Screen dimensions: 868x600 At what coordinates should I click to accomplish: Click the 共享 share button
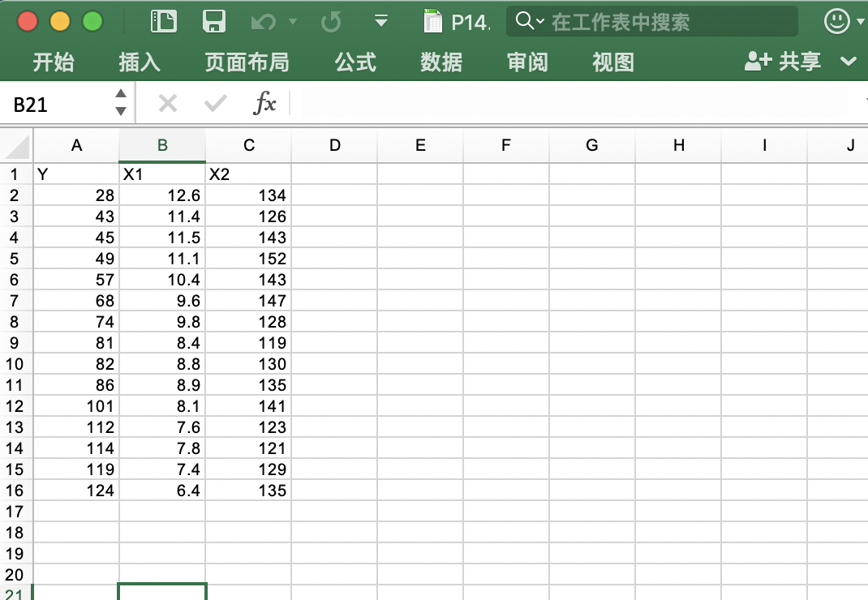[x=782, y=61]
